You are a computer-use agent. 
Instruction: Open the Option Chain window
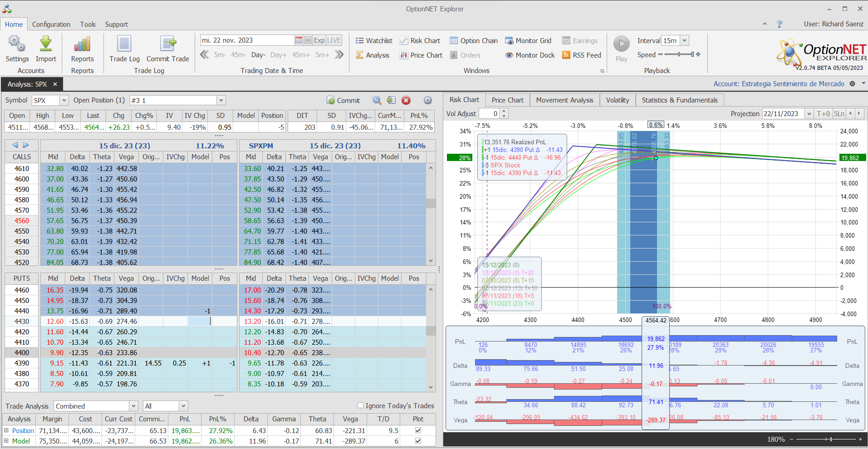click(474, 41)
